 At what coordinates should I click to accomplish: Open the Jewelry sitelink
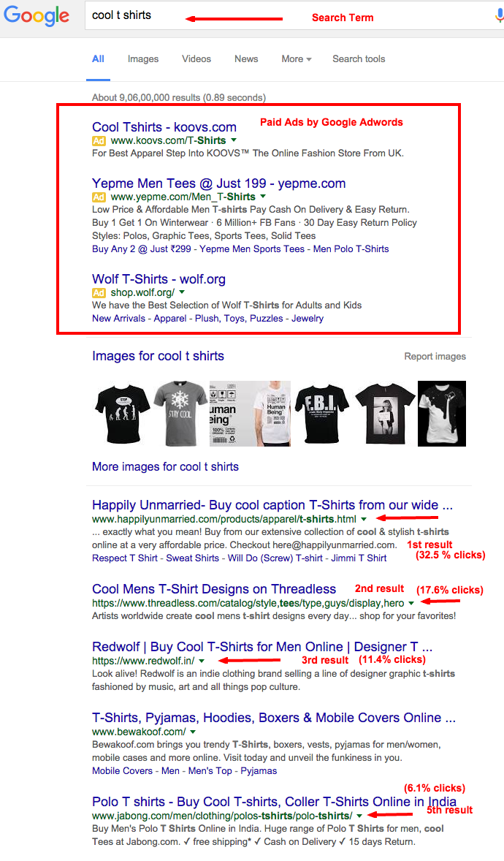tap(308, 318)
